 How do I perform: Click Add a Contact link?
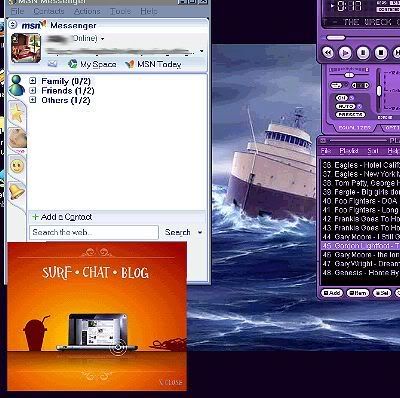62,217
